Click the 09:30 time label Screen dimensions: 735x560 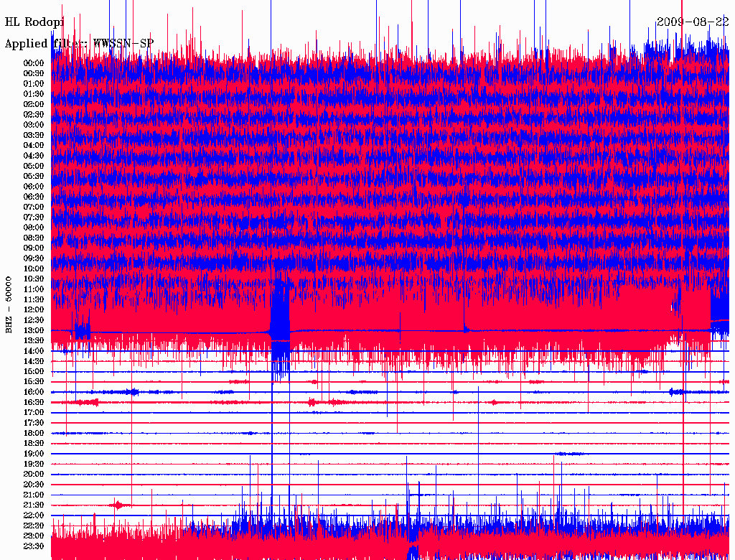click(33, 258)
